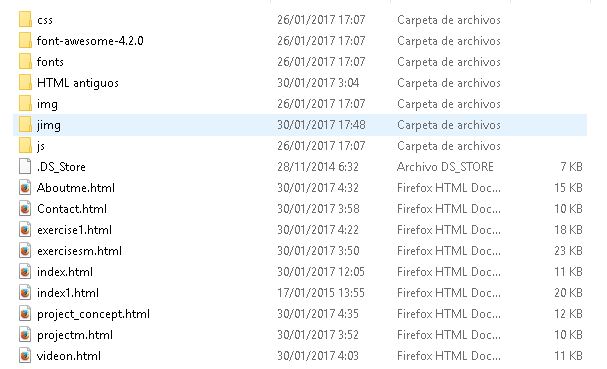Select the js folder icon

25,145
